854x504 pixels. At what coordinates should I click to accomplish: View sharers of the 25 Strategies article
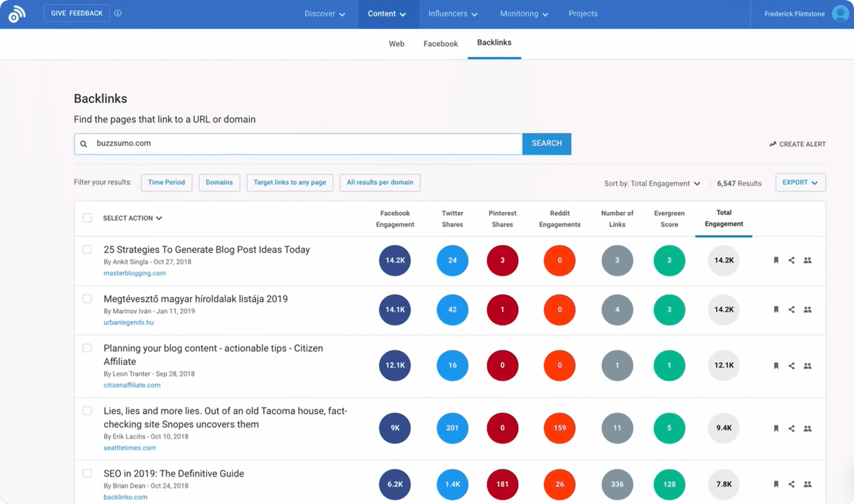808,260
